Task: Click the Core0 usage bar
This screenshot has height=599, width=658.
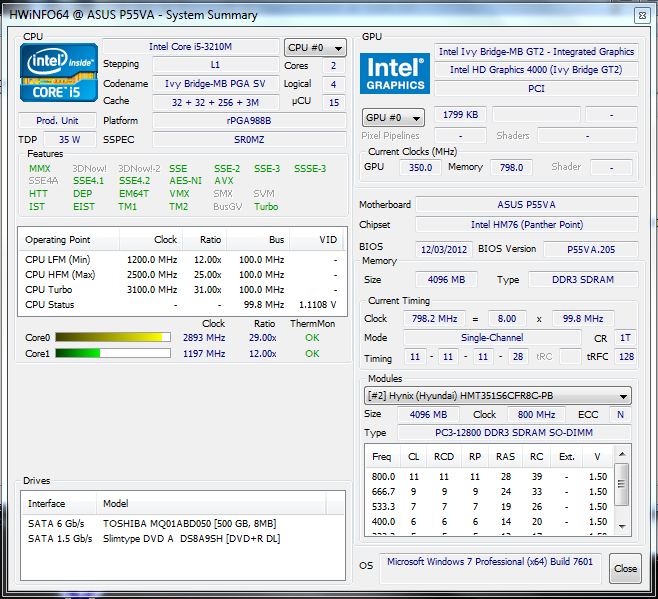Action: coord(113,337)
